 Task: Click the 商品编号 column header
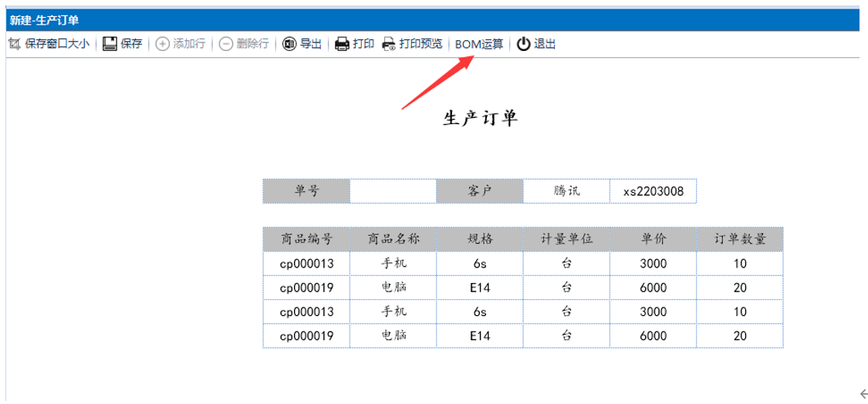pyautogui.click(x=306, y=239)
